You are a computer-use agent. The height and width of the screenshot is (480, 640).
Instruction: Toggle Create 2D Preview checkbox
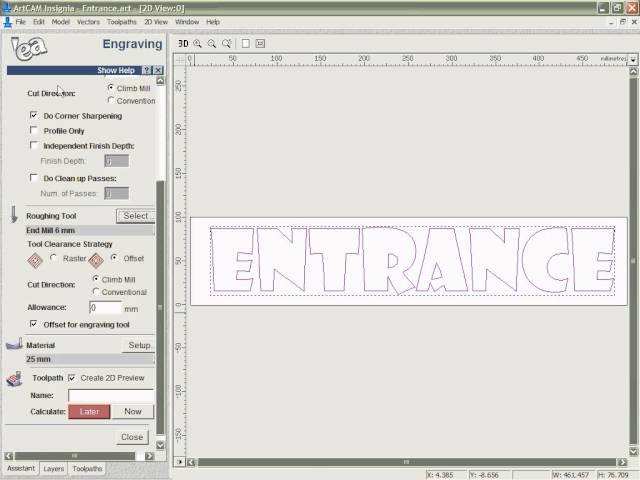pos(72,378)
